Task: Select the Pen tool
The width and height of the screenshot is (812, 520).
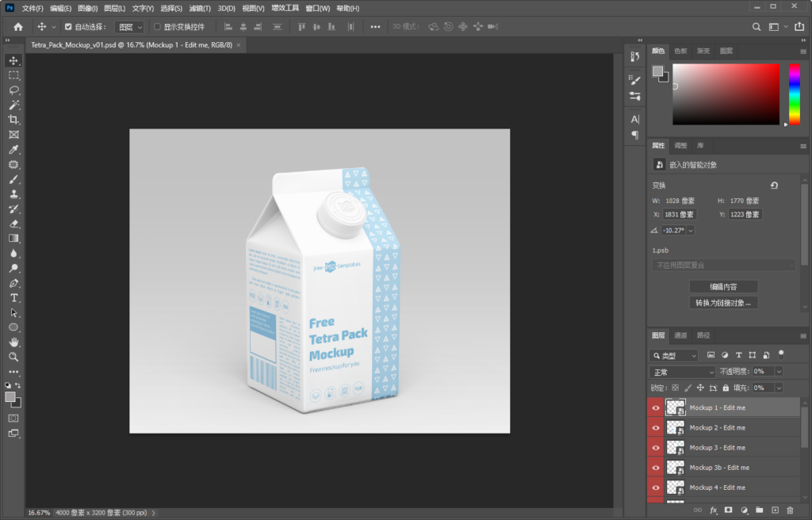Action: 13,283
